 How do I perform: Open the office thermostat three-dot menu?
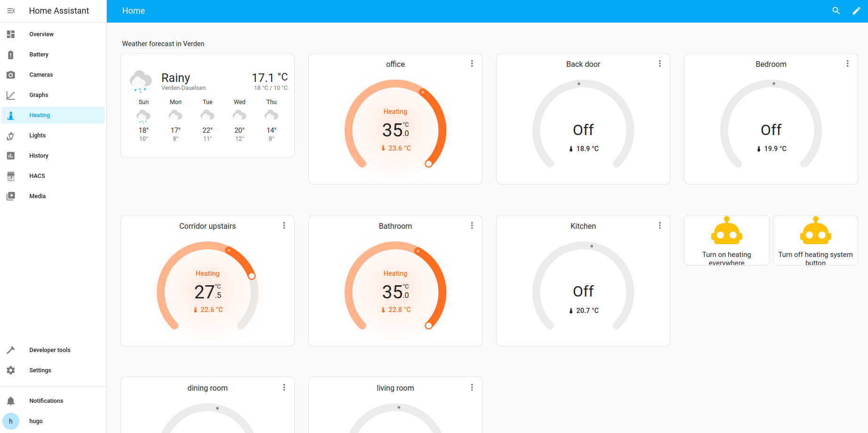coord(472,64)
